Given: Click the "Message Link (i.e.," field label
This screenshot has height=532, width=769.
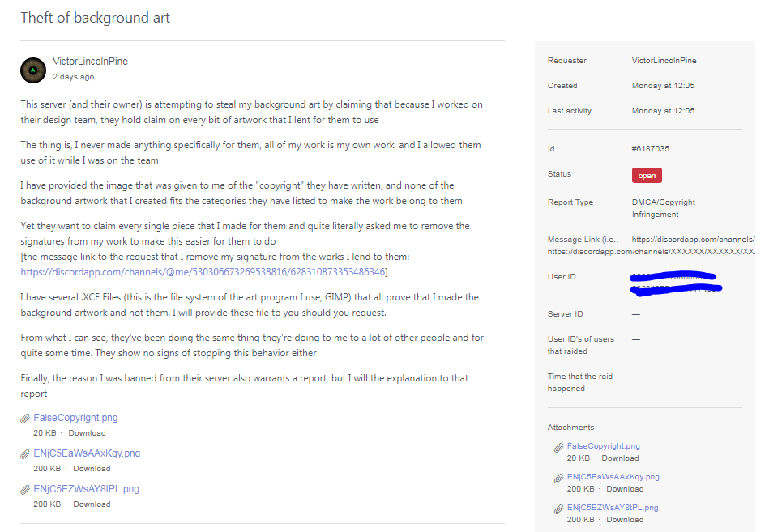Looking at the screenshot, I should [583, 240].
